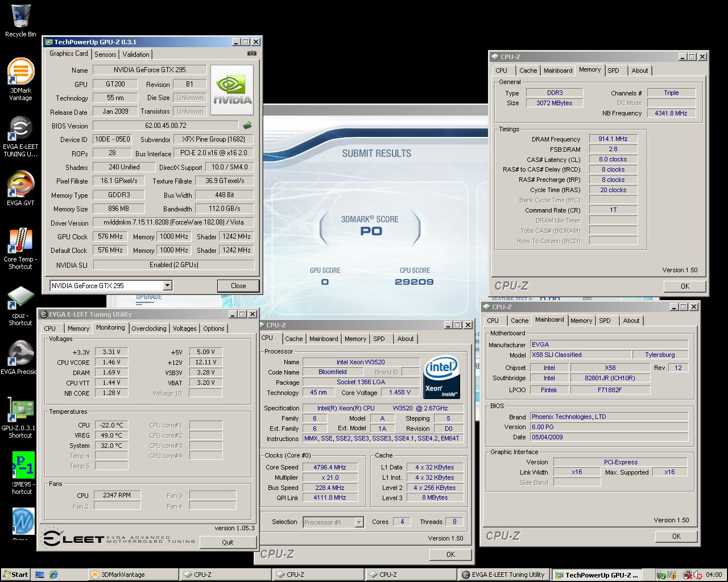This screenshot has width=728, height=582.
Task: Open Options tab in E-LEET utility
Action: pyautogui.click(x=214, y=329)
